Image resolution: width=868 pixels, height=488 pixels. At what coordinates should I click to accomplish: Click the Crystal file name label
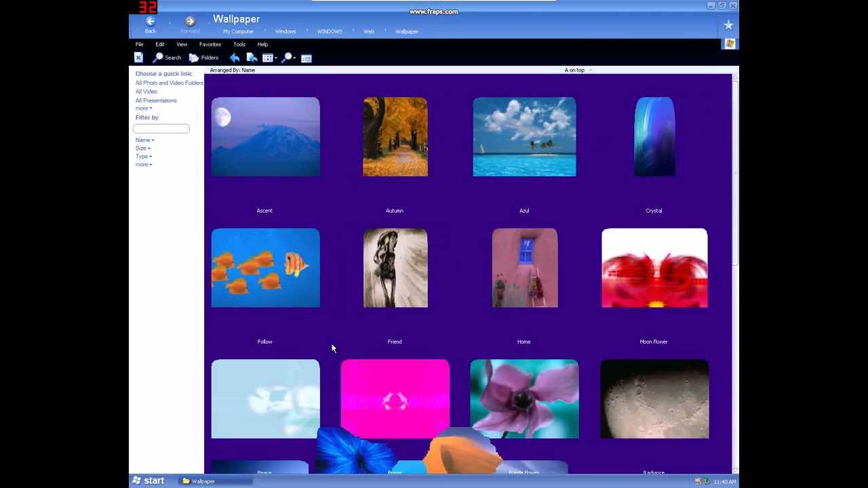654,211
